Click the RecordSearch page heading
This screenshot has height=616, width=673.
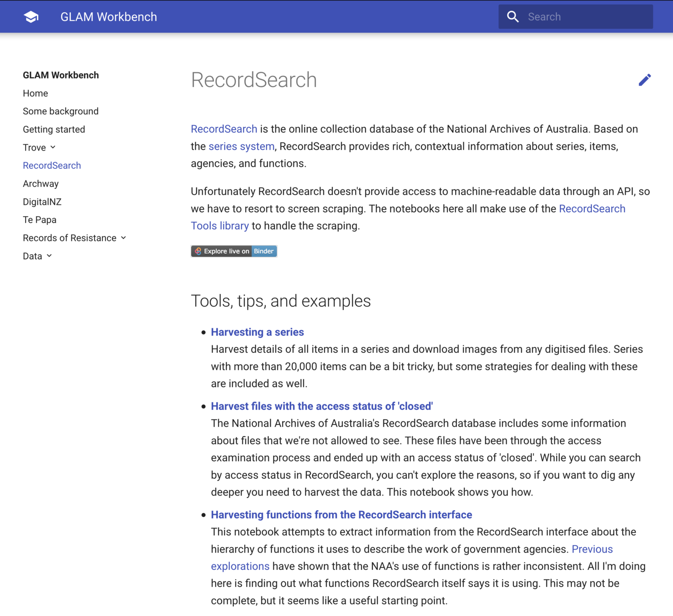(x=254, y=80)
